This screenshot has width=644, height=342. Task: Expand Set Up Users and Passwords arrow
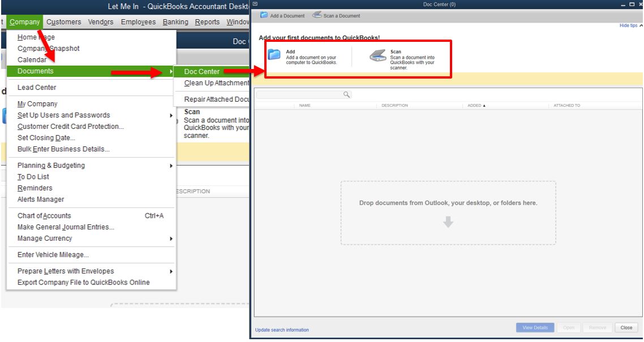(171, 116)
